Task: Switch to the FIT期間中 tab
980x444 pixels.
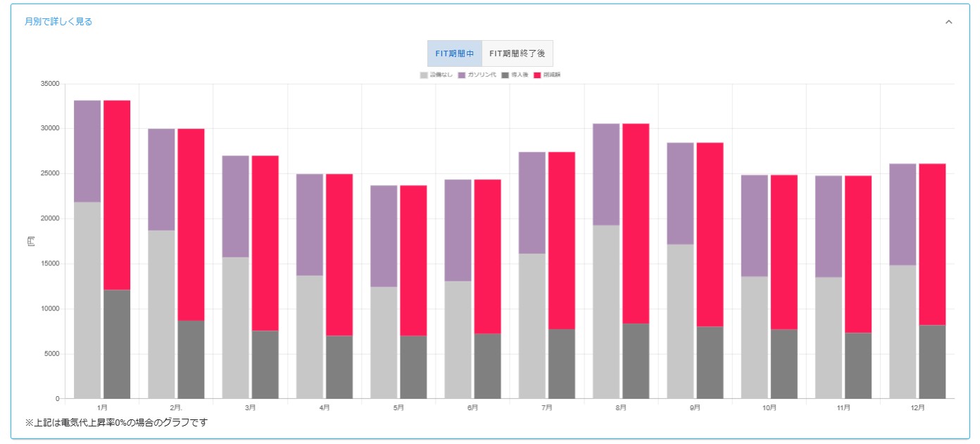Action: click(x=454, y=53)
